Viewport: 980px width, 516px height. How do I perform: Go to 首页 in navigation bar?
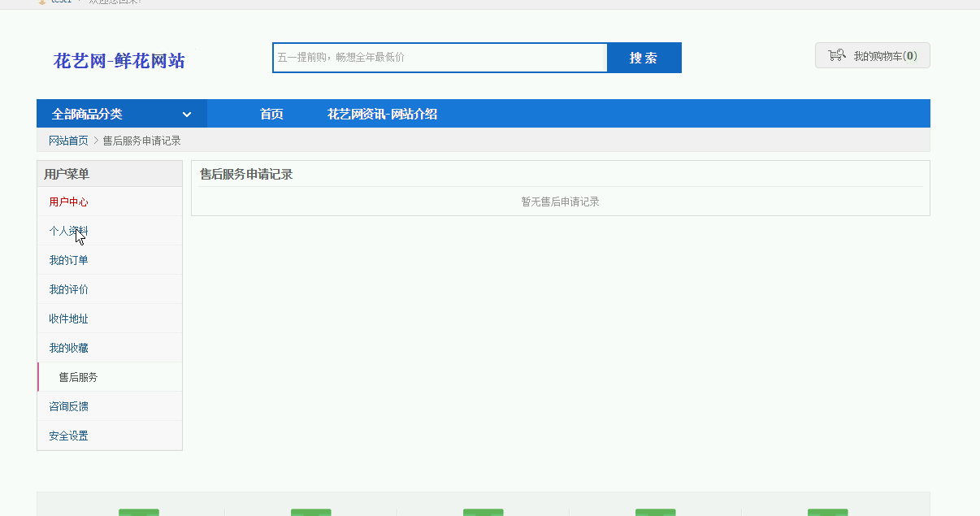(x=271, y=115)
